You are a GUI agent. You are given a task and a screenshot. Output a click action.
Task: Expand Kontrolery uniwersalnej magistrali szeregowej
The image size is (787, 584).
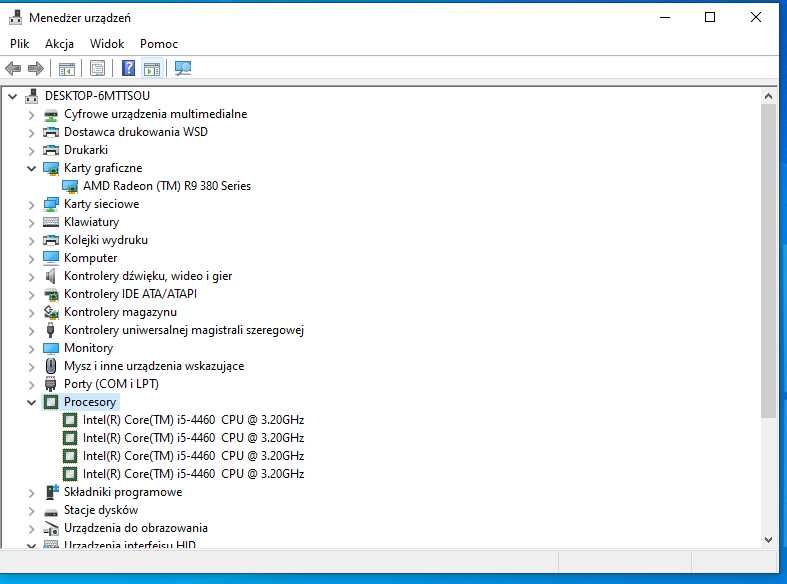pos(32,331)
